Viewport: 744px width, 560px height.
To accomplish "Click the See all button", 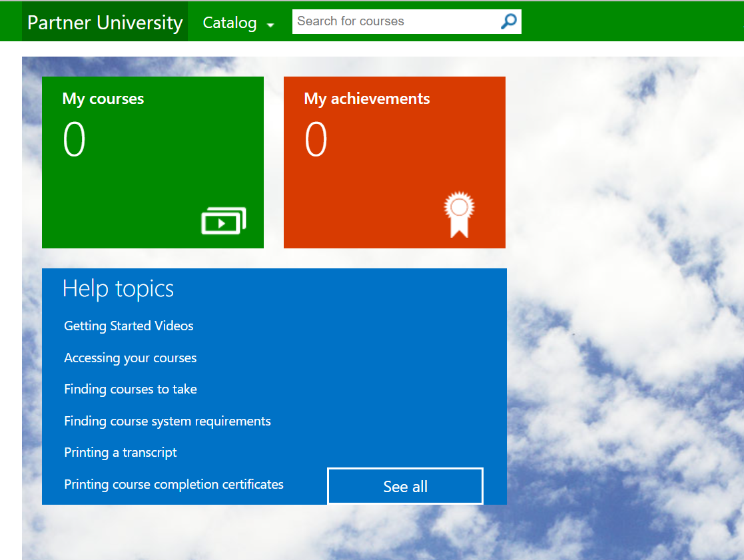I will coord(405,486).
